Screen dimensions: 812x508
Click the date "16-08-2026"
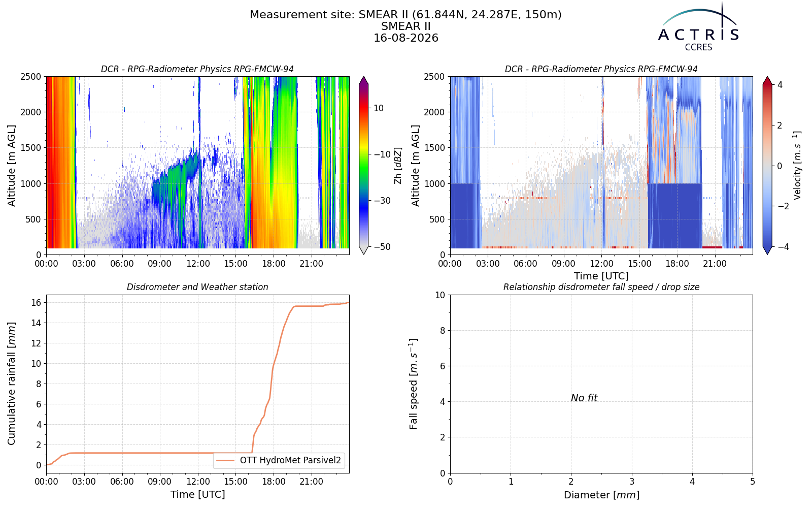(405, 38)
